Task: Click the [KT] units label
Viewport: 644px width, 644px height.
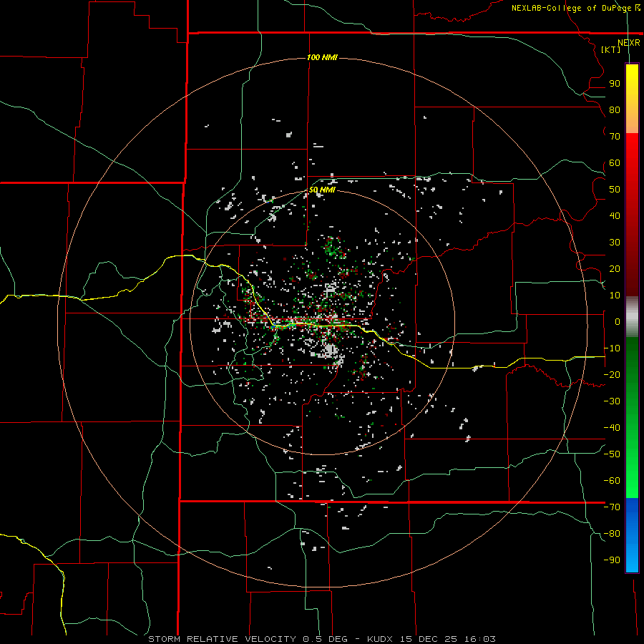Action: point(610,49)
